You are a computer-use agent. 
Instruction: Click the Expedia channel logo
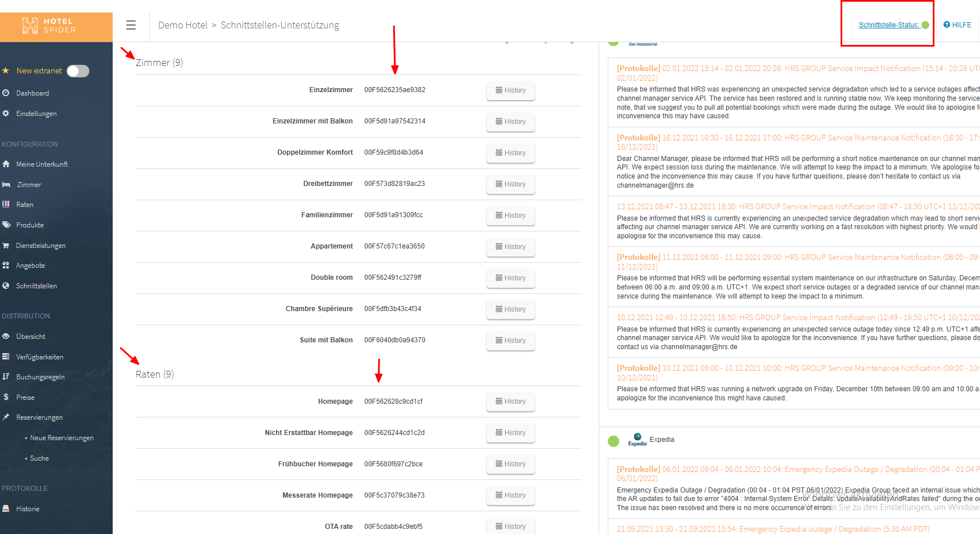tap(637, 440)
